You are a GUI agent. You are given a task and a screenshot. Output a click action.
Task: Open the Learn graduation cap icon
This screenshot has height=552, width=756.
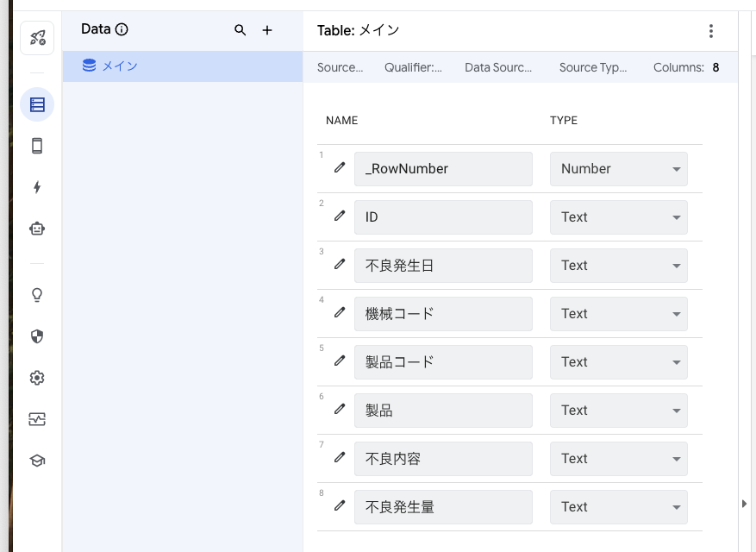[37, 461]
